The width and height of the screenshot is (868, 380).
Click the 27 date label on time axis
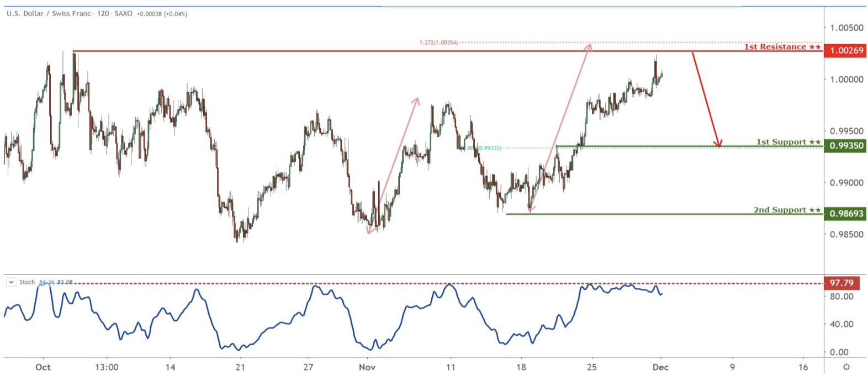[308, 367]
